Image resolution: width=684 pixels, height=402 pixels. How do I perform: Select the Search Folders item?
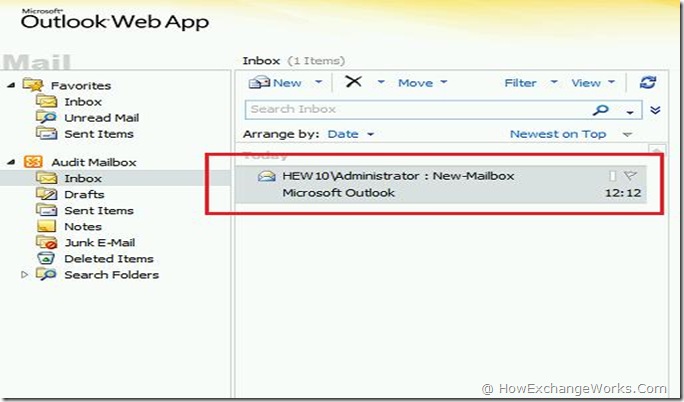tap(112, 275)
